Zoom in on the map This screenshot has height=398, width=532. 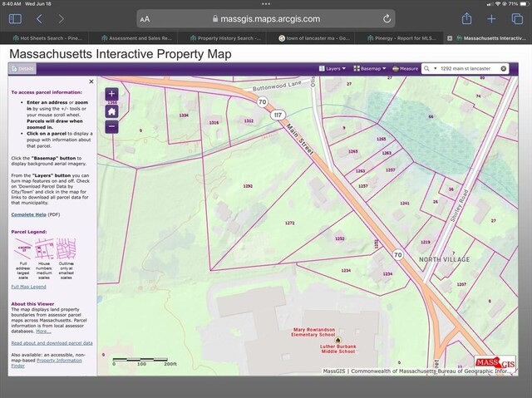(111, 94)
